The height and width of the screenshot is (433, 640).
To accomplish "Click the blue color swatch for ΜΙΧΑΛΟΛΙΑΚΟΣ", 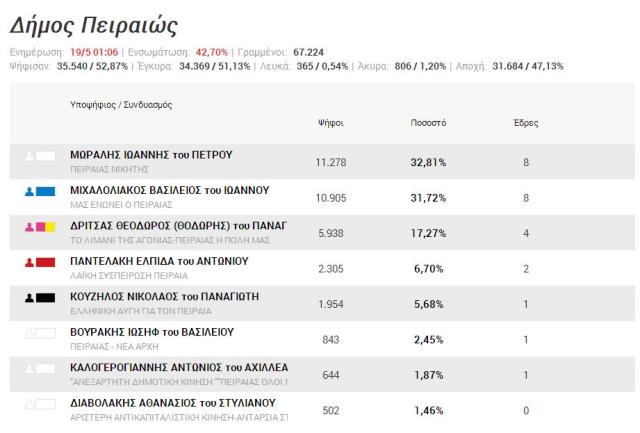I will pyautogui.click(x=46, y=191).
